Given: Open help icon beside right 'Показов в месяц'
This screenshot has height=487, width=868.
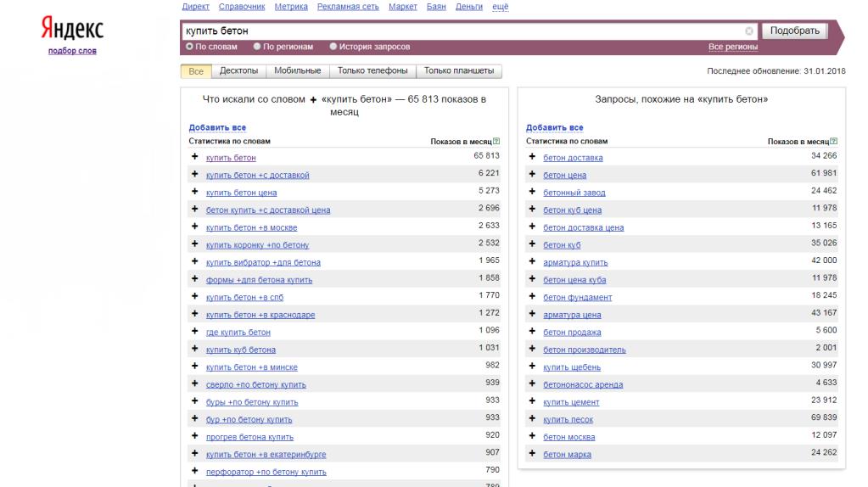Looking at the screenshot, I should pyautogui.click(x=834, y=141).
